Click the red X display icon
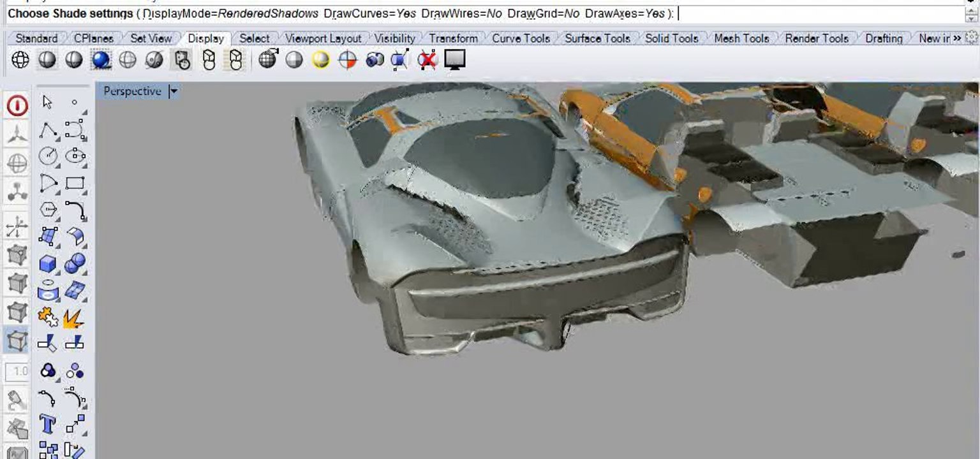Viewport: 980px width, 459px height. click(x=427, y=61)
